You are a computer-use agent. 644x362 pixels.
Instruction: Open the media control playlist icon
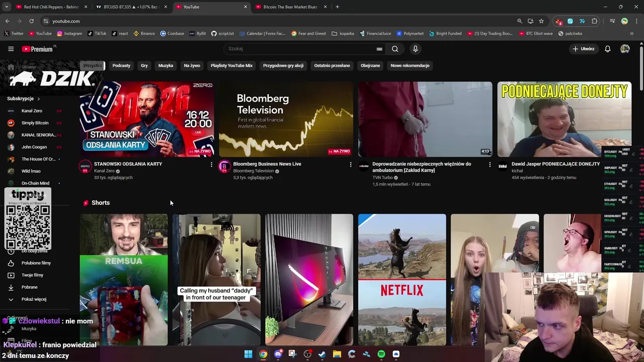pos(612,21)
